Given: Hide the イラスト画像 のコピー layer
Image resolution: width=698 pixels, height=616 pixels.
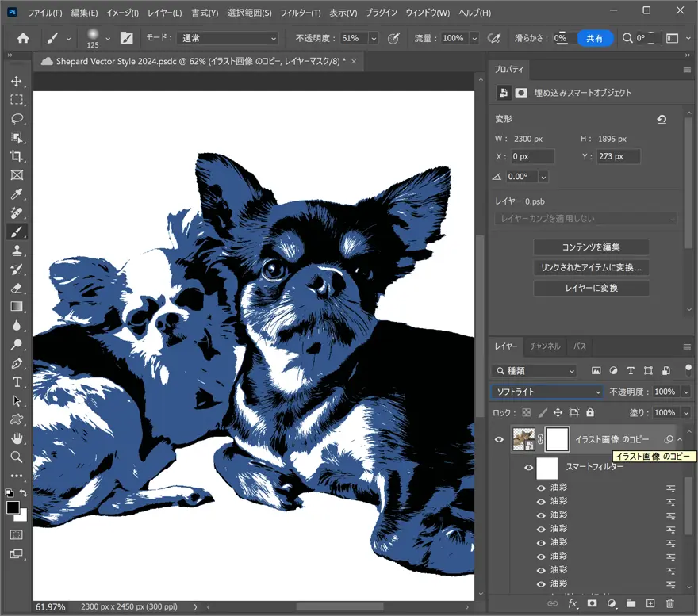Looking at the screenshot, I should pyautogui.click(x=499, y=439).
